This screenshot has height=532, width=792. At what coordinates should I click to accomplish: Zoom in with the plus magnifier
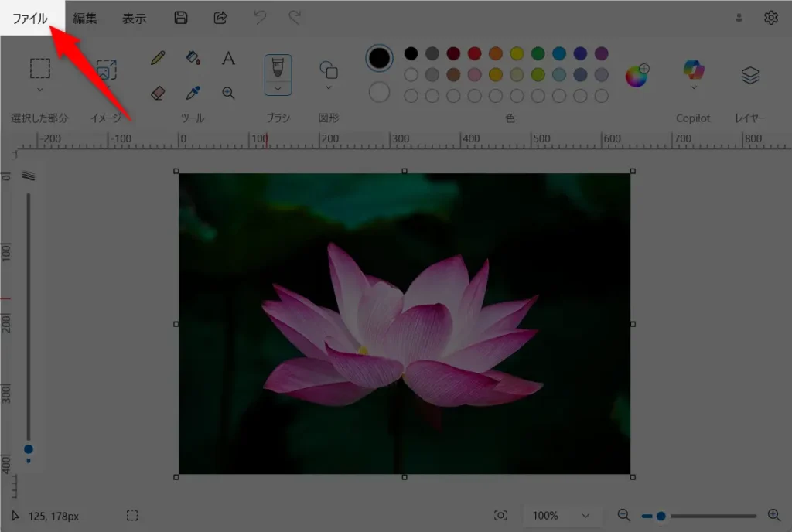click(773, 515)
